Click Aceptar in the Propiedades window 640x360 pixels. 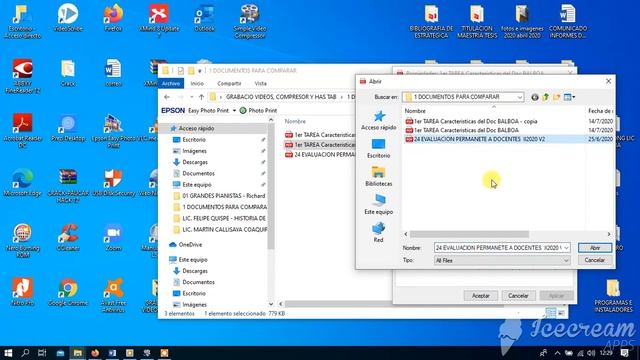480,296
